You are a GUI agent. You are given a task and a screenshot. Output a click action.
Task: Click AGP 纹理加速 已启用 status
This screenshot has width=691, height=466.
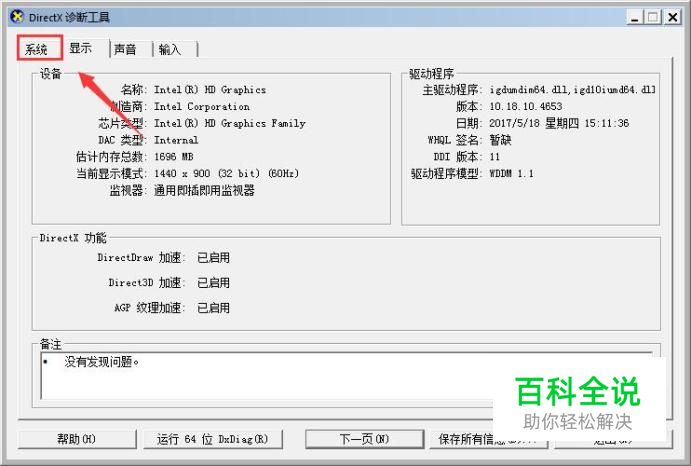pos(213,308)
